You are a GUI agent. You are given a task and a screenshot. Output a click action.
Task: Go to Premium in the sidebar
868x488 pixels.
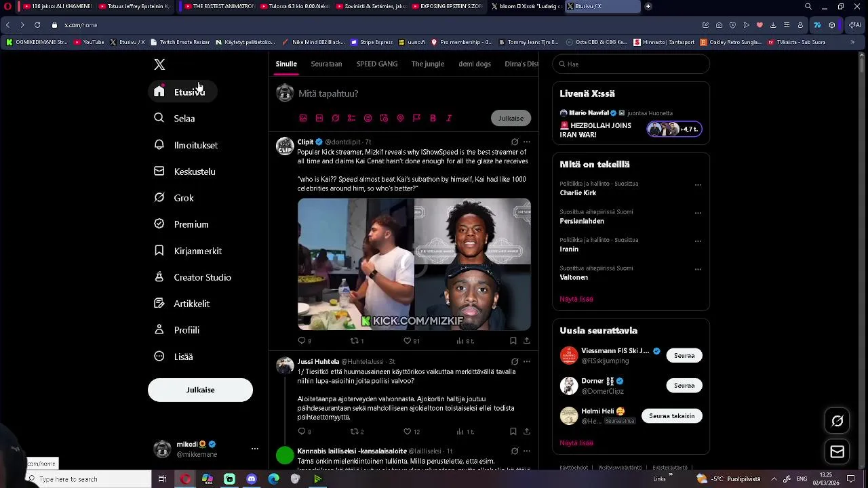tap(181, 224)
